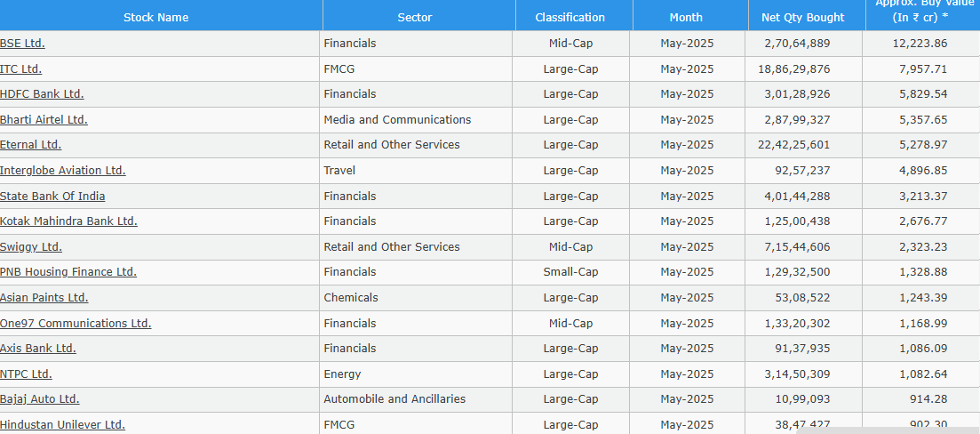Open One97 Communications Ltd. link
Image resolution: width=980 pixels, height=434 pixels.
[76, 324]
